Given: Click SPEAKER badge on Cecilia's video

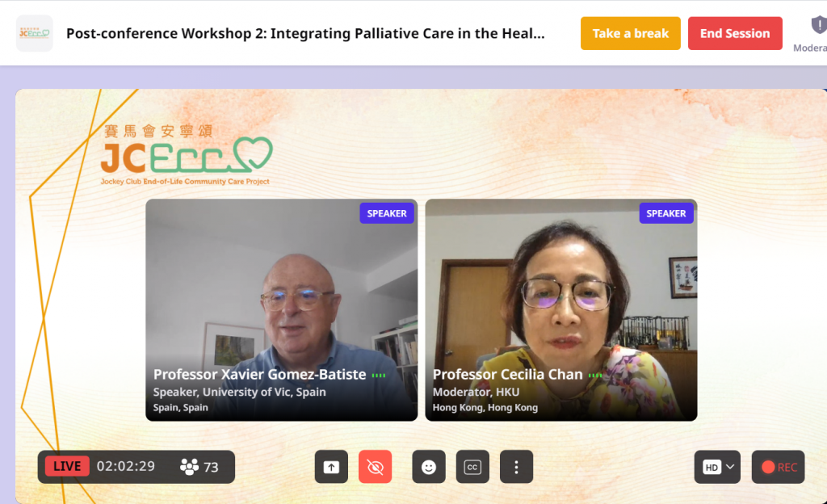Looking at the screenshot, I should point(666,213).
